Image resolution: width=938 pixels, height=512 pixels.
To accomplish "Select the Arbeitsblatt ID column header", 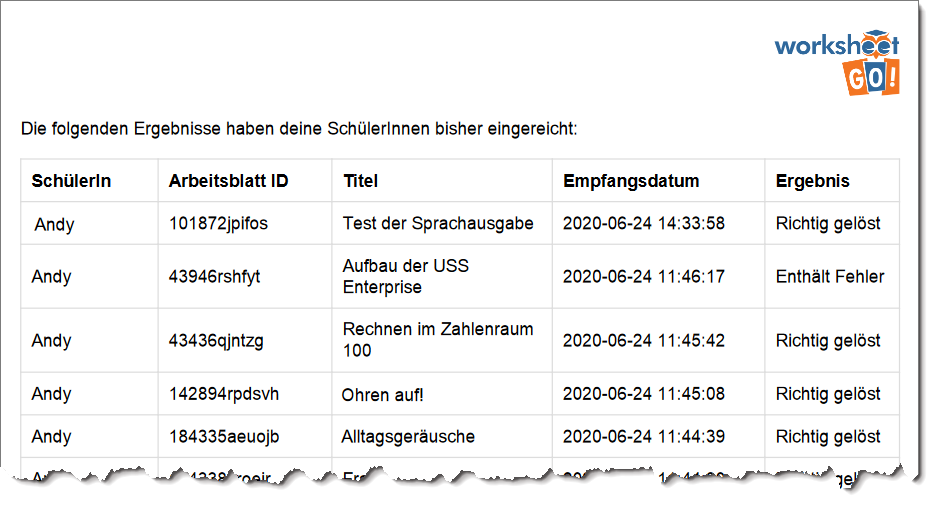I will [x=228, y=181].
